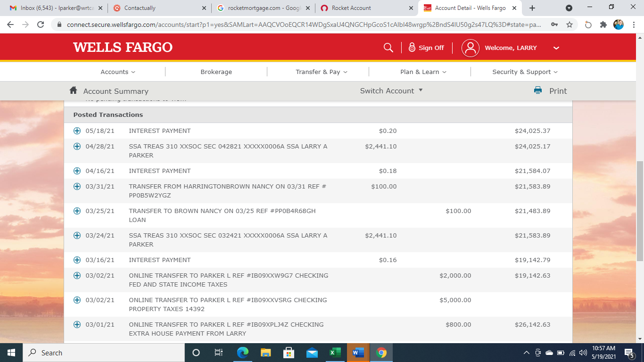Click the WELLS FARGO logo
This screenshot has width=644, height=362.
click(x=123, y=47)
